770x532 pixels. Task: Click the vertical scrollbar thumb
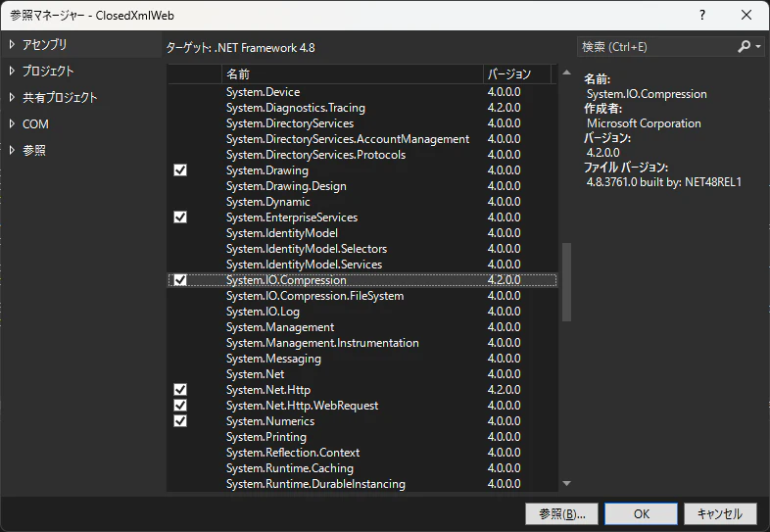[566, 282]
